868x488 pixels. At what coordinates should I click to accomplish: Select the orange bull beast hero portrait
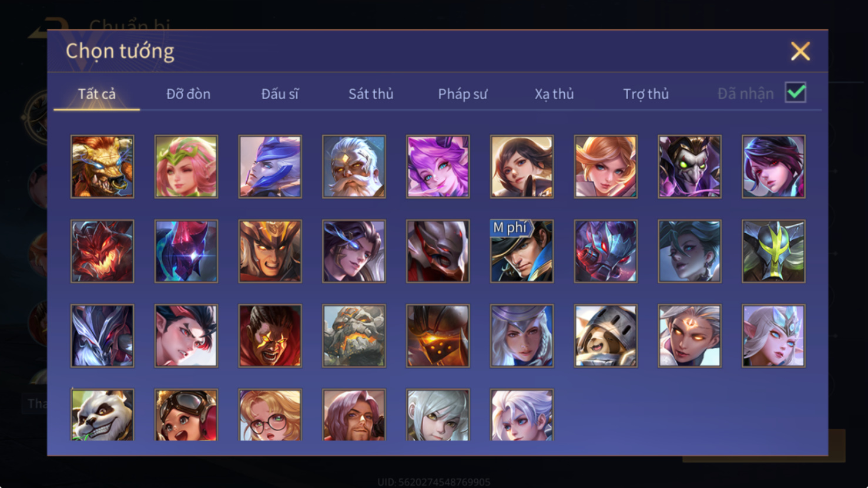point(102,167)
